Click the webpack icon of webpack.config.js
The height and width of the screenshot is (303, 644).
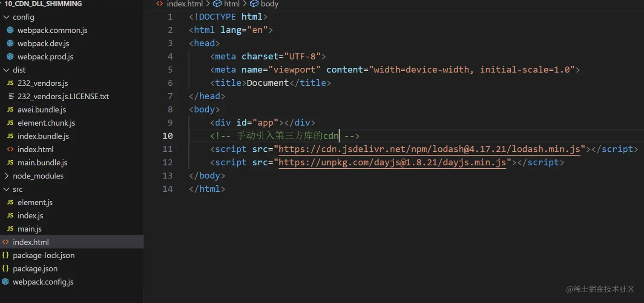(x=6, y=282)
